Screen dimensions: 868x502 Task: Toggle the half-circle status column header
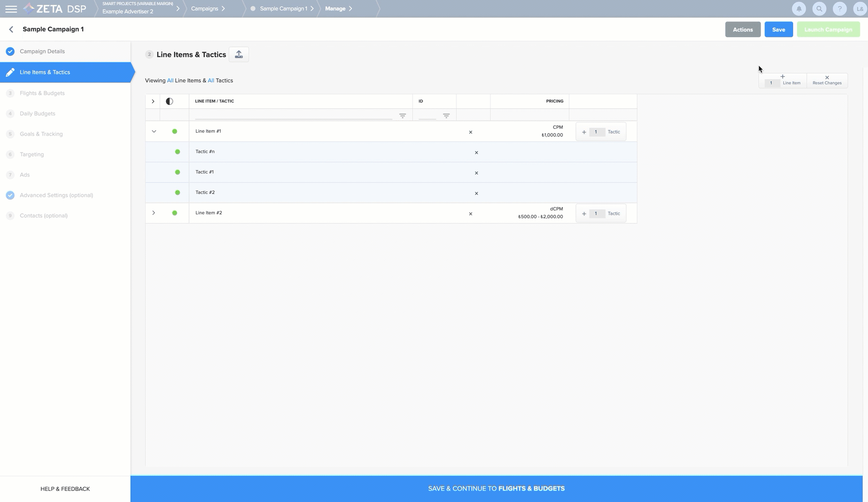point(169,101)
